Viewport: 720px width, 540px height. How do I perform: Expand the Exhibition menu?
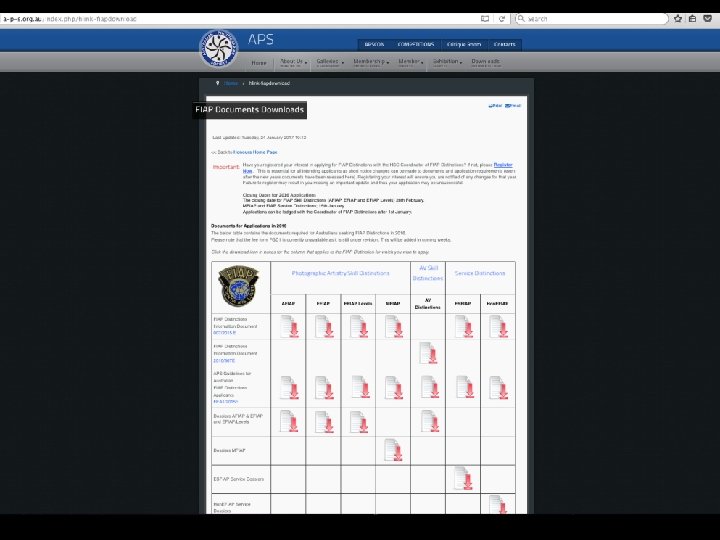(447, 62)
